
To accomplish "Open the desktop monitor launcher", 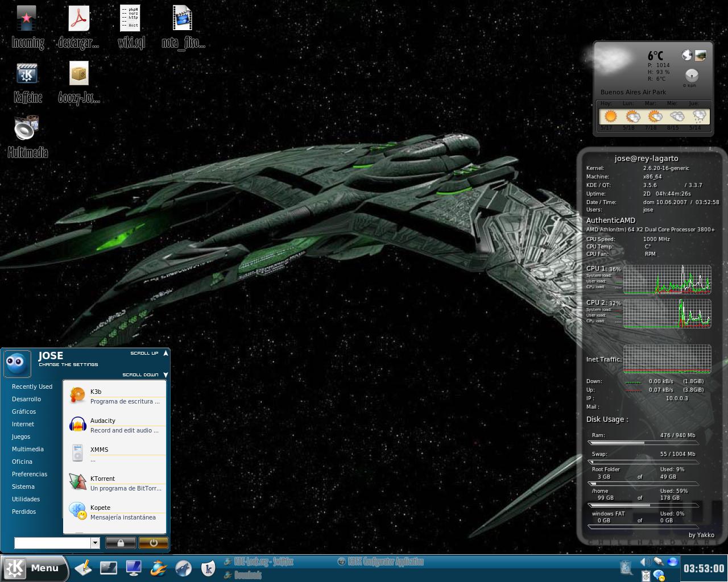I will tap(134, 568).
